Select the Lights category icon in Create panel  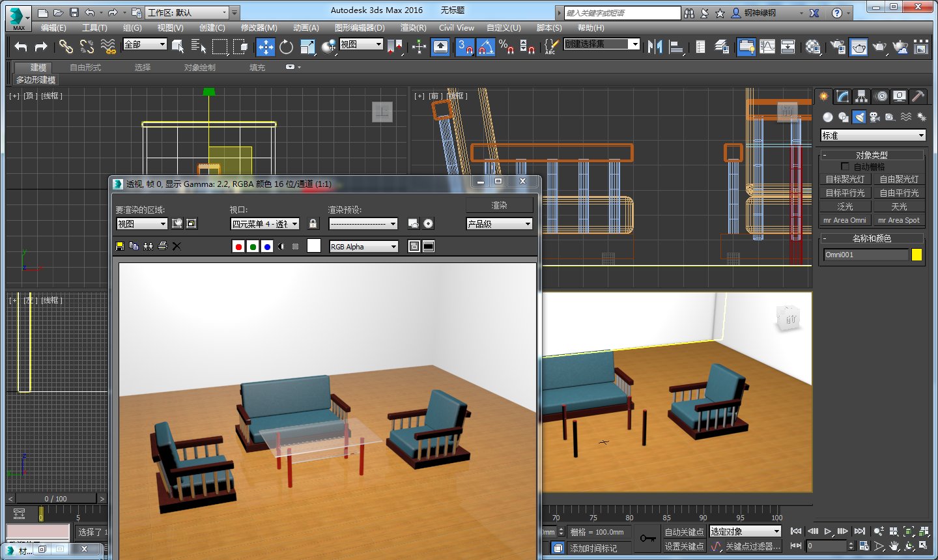pyautogui.click(x=859, y=117)
